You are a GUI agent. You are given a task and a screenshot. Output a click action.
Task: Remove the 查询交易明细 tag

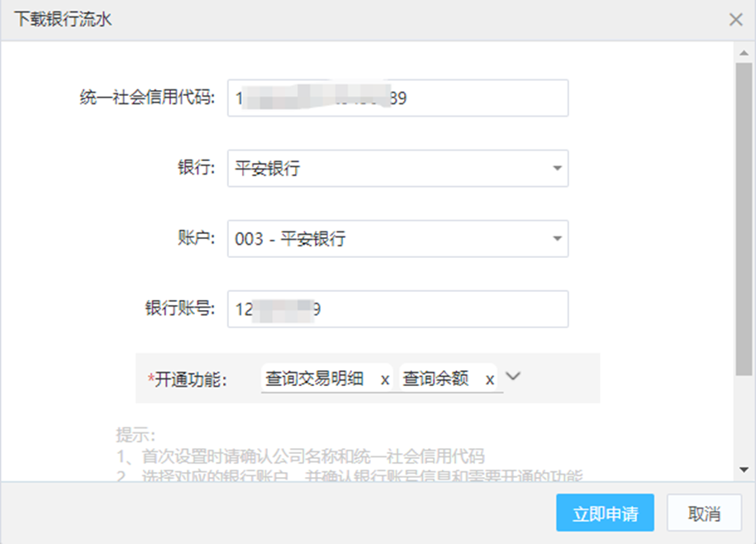385,380
